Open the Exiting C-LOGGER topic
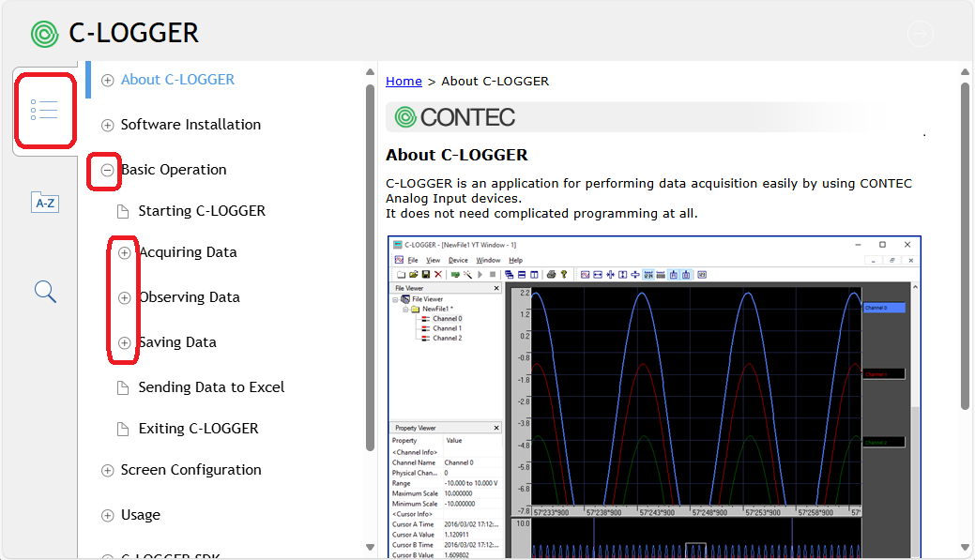The width and height of the screenshot is (975, 560). click(x=198, y=429)
